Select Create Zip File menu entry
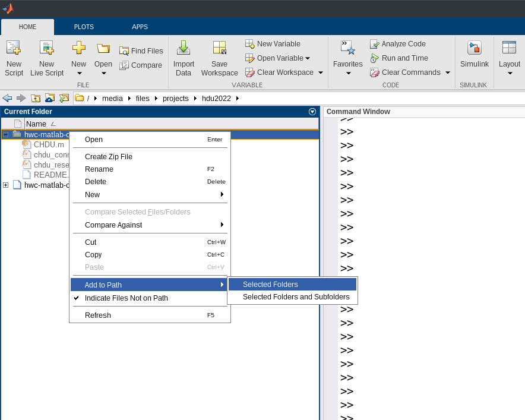This screenshot has height=420, width=525. 109,157
